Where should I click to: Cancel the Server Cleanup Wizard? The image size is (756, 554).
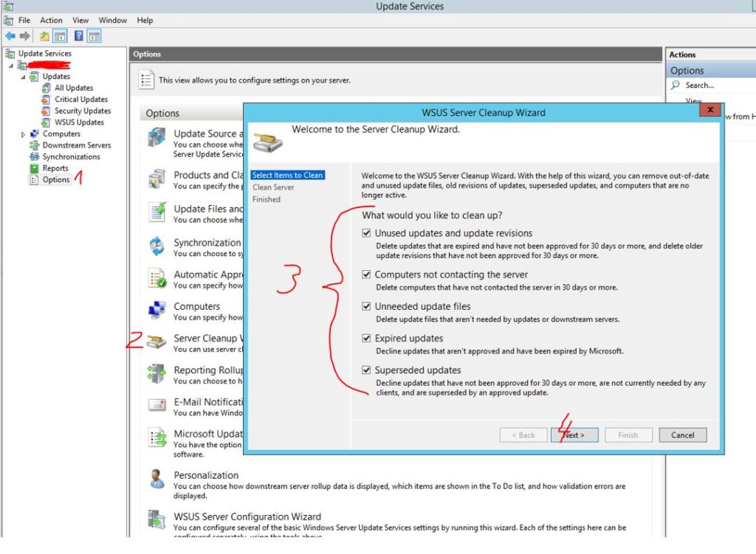click(x=681, y=434)
